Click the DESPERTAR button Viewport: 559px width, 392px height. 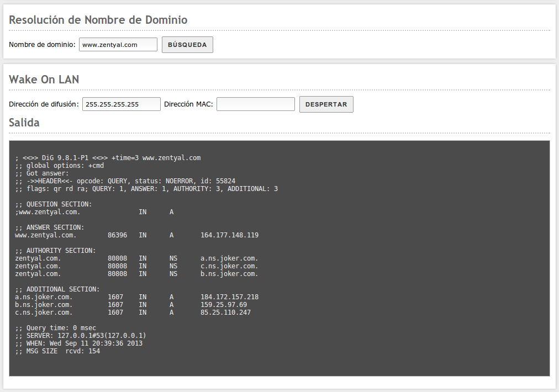click(x=326, y=104)
